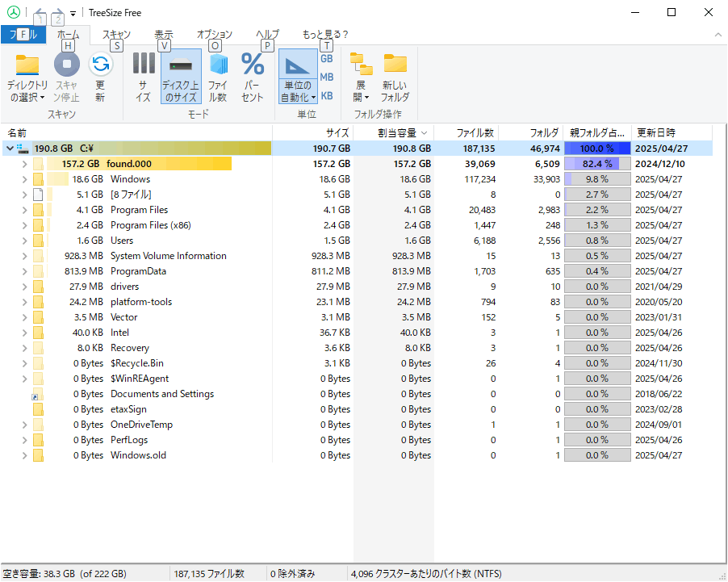Screen dimensions: 728x582
Task: Open the quick access toolbar dropdown
Action: click(x=73, y=14)
